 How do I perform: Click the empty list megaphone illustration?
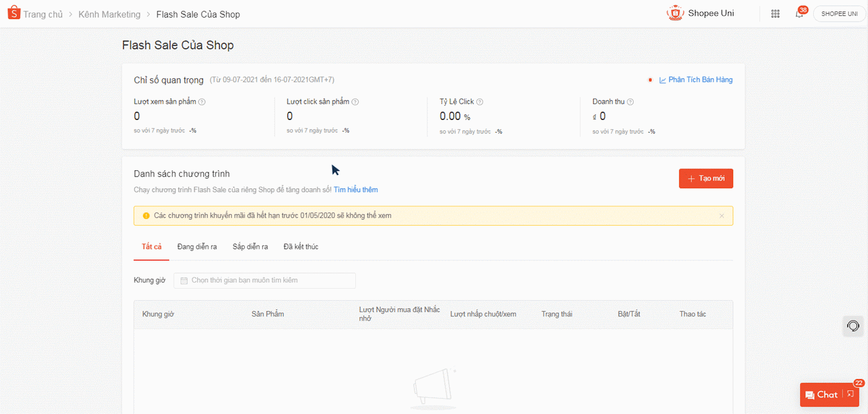[x=433, y=389]
